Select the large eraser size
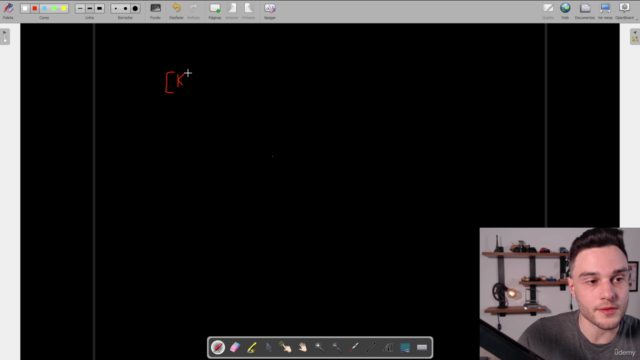 [135, 8]
